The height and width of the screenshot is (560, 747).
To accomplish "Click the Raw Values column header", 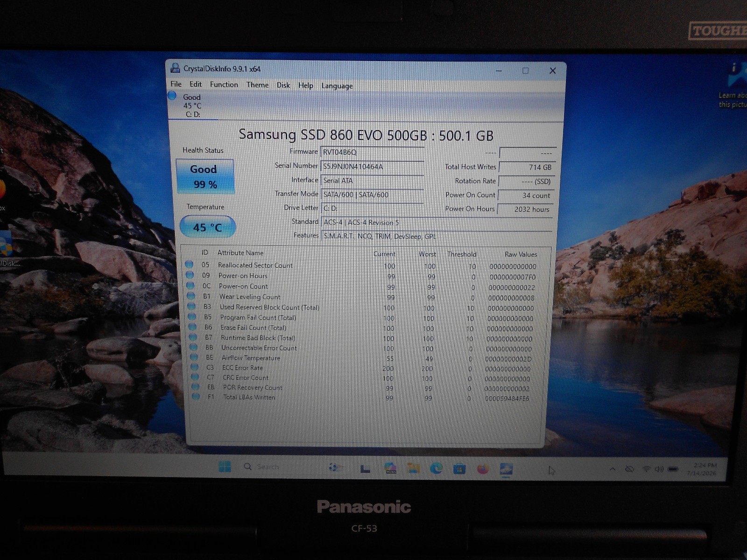I will 521,254.
